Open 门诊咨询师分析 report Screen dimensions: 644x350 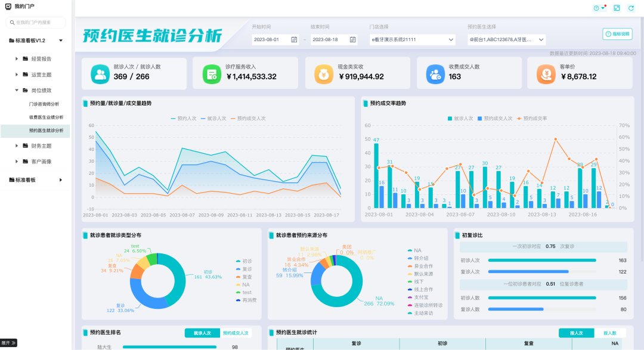tap(44, 104)
